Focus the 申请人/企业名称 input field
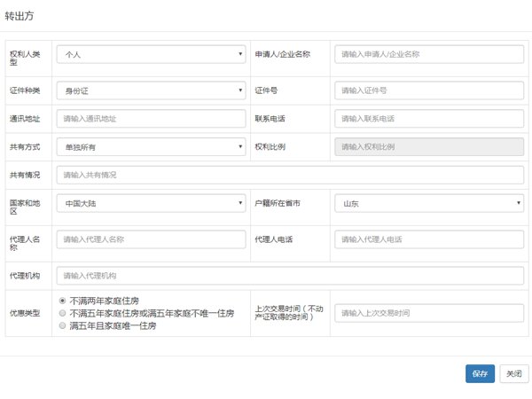 (429, 54)
